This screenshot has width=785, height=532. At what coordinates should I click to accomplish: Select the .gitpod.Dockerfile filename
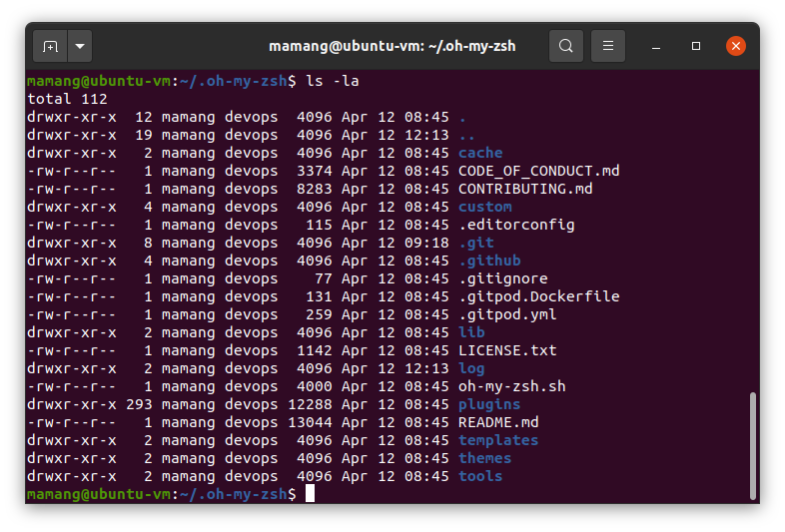(x=538, y=296)
